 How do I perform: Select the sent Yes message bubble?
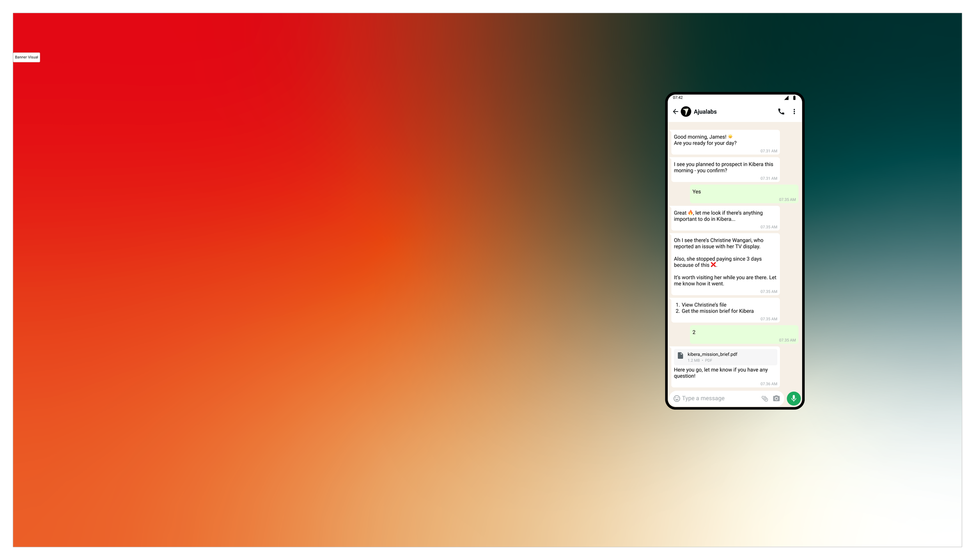tap(744, 194)
